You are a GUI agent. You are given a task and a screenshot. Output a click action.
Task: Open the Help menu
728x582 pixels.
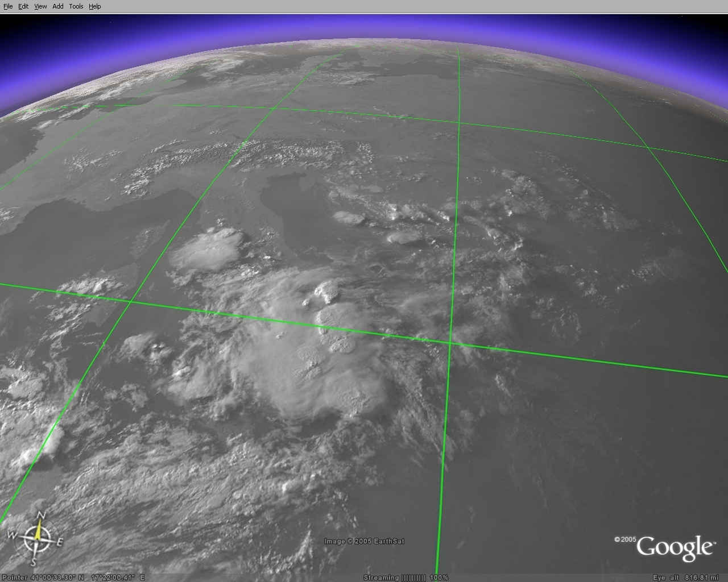(x=95, y=6)
